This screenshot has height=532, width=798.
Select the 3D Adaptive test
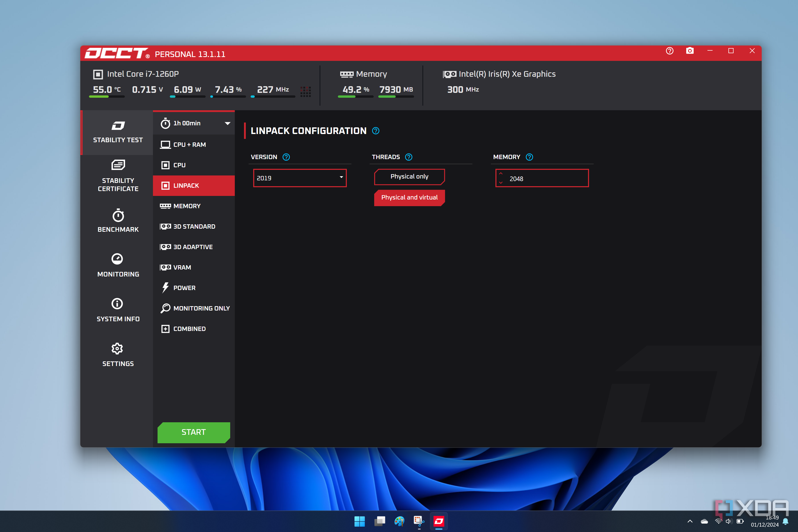[x=193, y=247]
